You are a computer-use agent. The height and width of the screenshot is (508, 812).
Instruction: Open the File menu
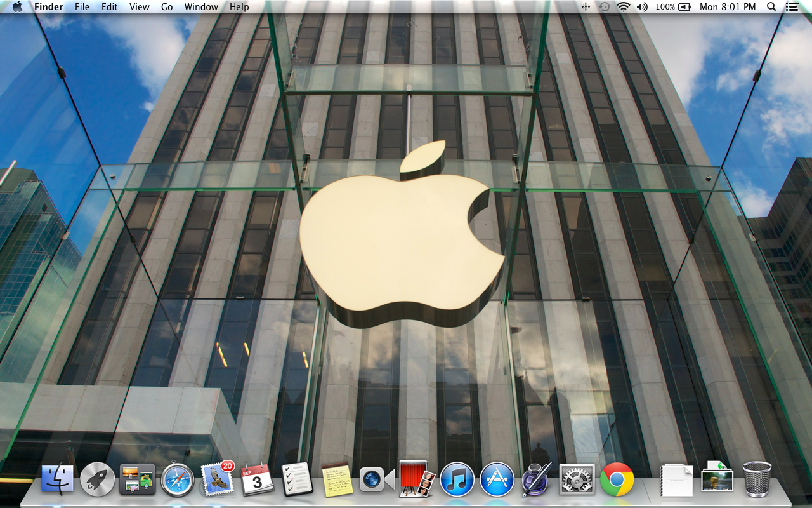pos(82,7)
